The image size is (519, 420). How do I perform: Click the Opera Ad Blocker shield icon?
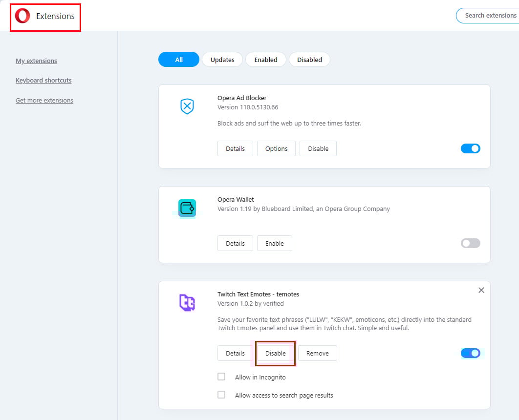coord(187,106)
